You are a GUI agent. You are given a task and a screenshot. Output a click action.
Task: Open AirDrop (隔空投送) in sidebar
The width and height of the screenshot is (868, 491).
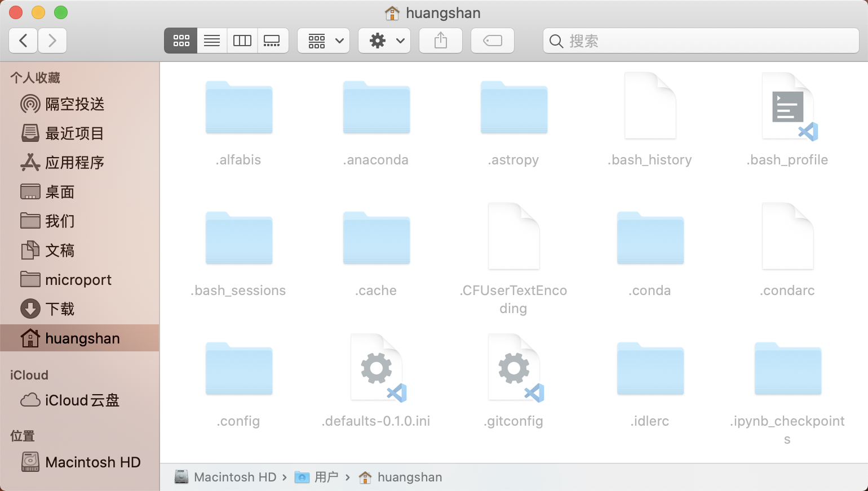tap(79, 104)
